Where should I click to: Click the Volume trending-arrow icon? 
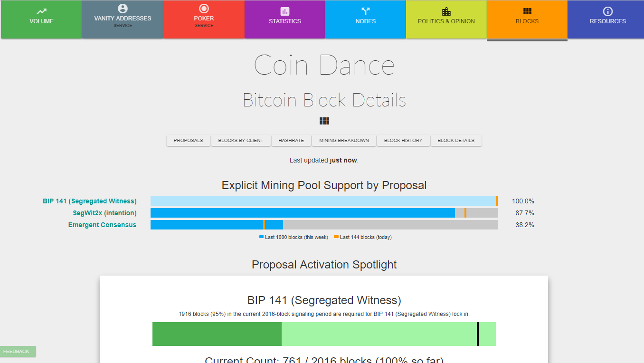click(x=41, y=11)
